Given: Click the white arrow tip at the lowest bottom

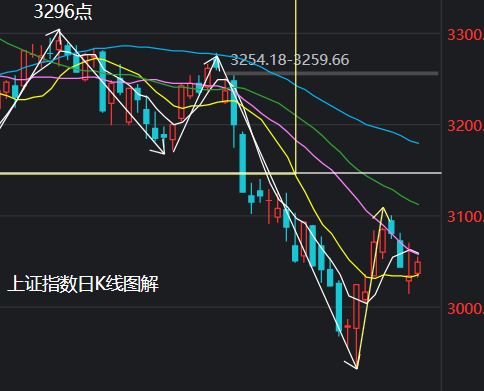Looking at the screenshot, I should [x=356, y=368].
